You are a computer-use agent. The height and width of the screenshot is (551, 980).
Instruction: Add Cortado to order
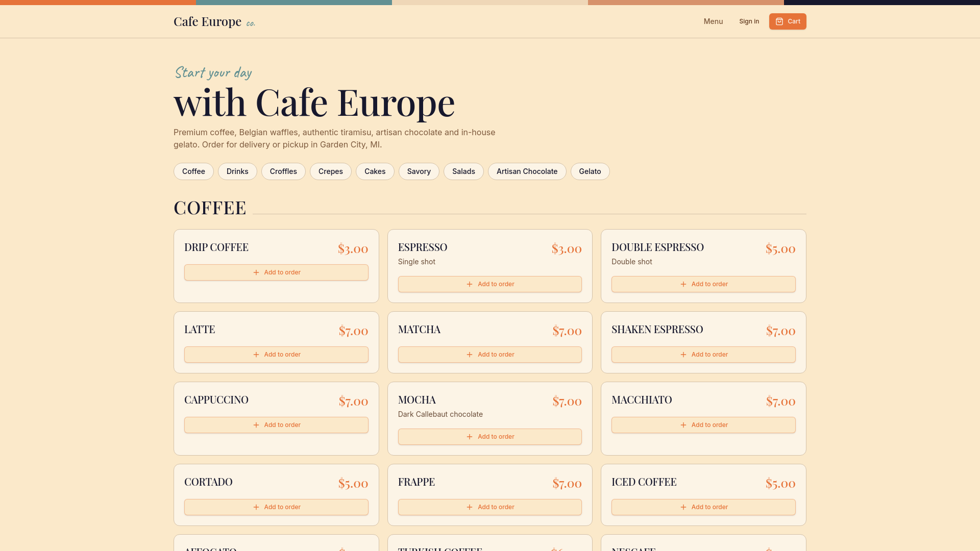coord(276,507)
